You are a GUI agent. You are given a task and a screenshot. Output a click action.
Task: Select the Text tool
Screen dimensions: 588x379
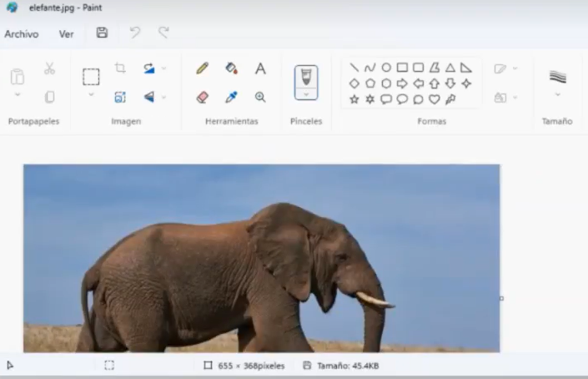pyautogui.click(x=260, y=68)
